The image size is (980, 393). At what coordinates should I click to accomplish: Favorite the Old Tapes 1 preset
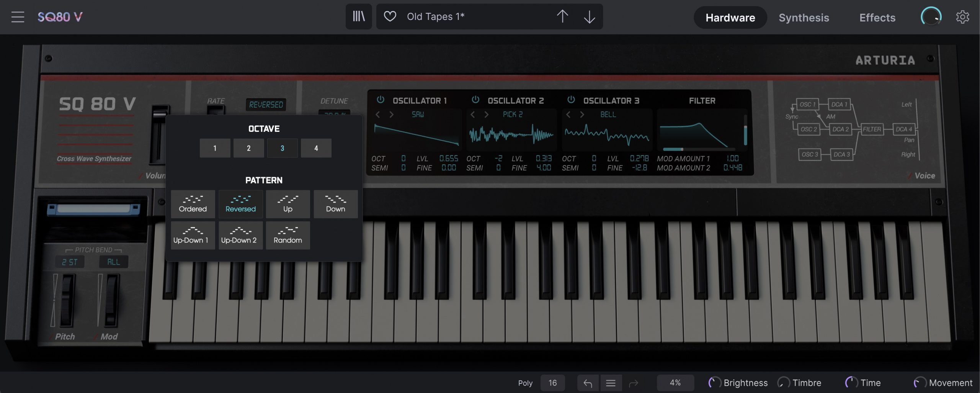pyautogui.click(x=390, y=16)
